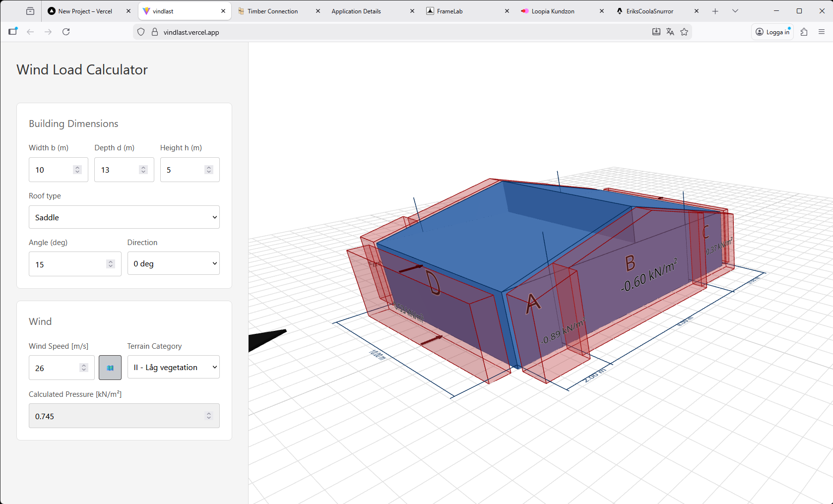Bookmark this page with the star icon
Screen dimensions: 833x504
click(x=684, y=32)
